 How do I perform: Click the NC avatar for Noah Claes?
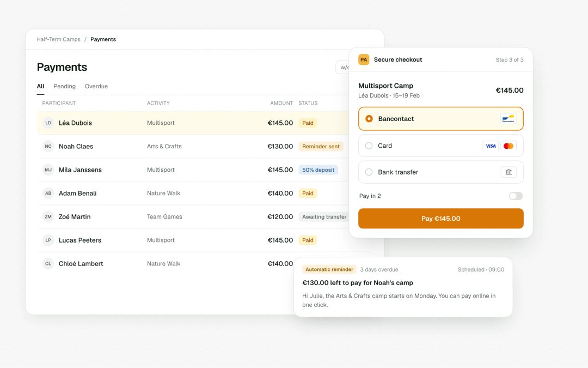48,147
